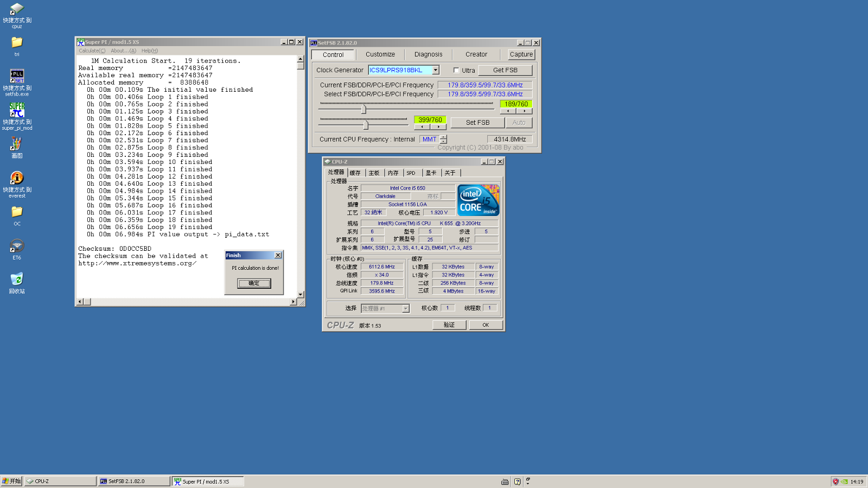The width and height of the screenshot is (868, 488).
Task: Select the Customize tab in SetFSB
Action: coord(380,54)
